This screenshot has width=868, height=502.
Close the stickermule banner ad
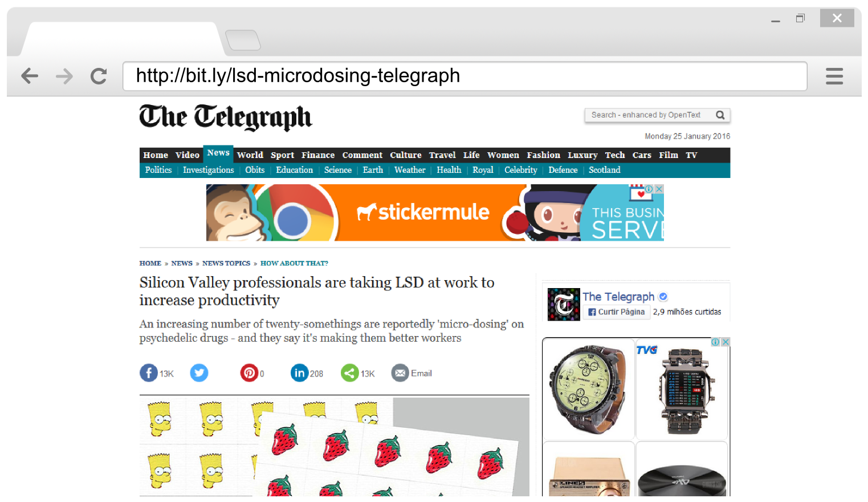(659, 189)
